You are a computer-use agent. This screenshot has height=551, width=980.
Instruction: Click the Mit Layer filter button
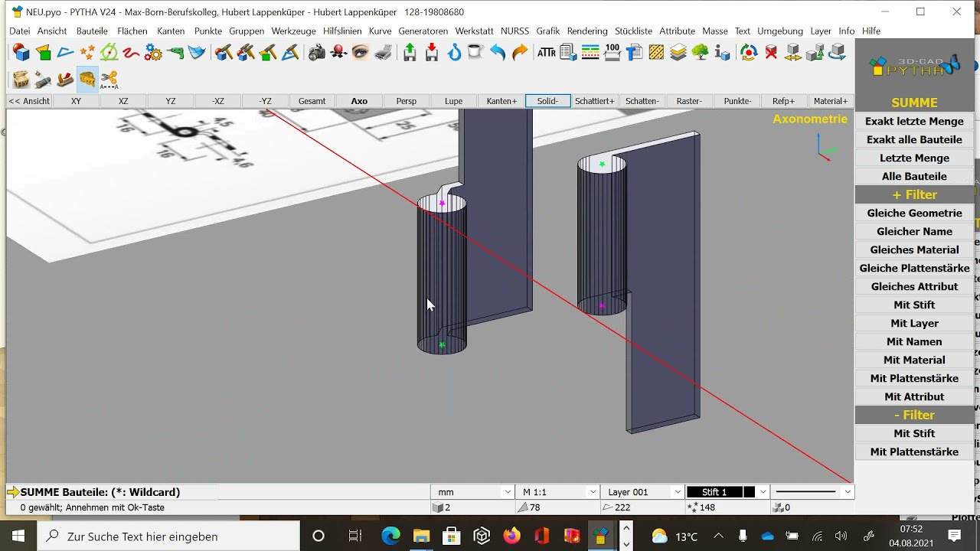coord(914,323)
